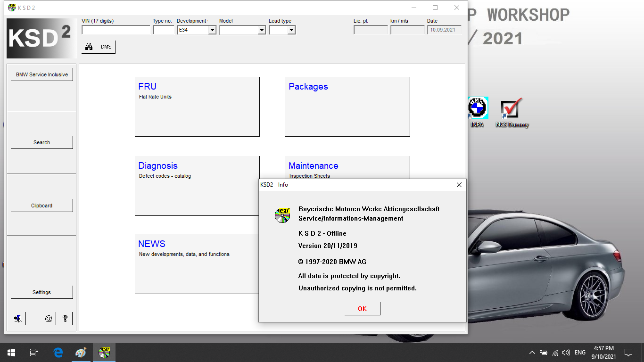644x362 pixels.
Task: Open BMW Service Inclusive
Action: [42, 74]
